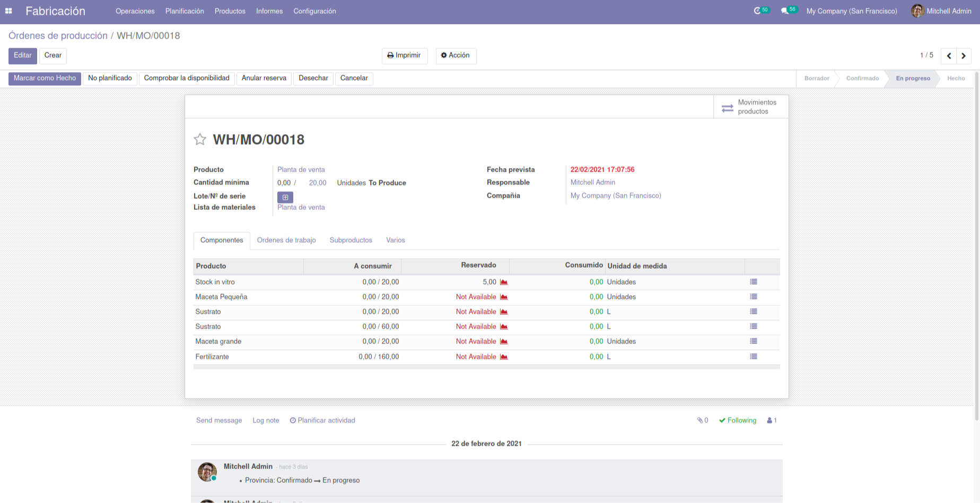Open detailed operations list icon for Sustrato 0,00 / 20,00

[x=754, y=312]
